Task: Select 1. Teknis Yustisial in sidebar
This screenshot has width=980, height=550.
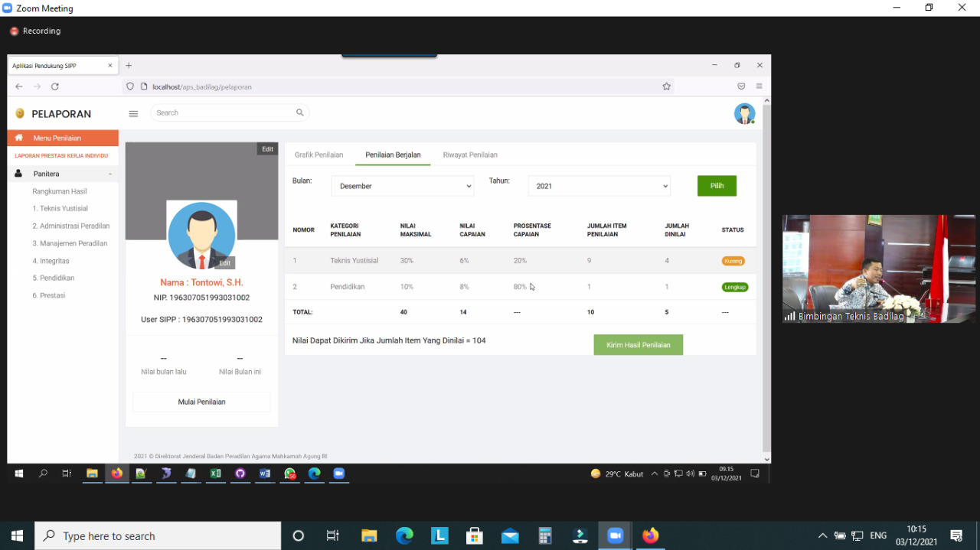Action: click(60, 208)
